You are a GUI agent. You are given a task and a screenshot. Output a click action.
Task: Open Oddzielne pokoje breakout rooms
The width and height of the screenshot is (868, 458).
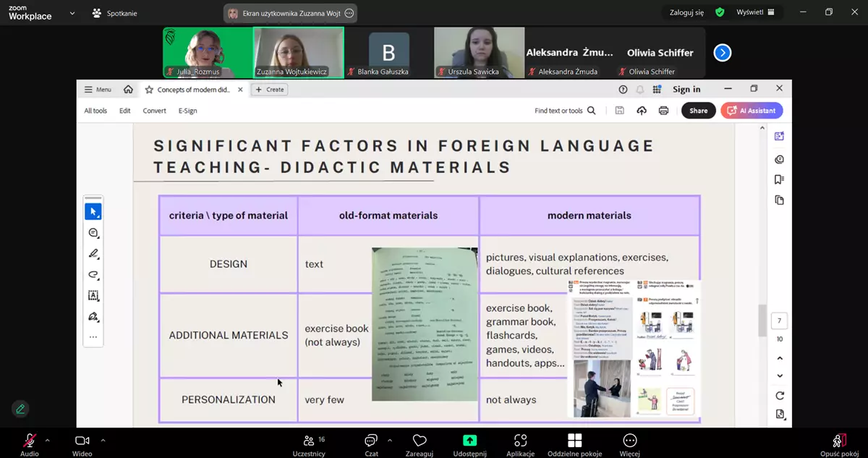tap(574, 441)
